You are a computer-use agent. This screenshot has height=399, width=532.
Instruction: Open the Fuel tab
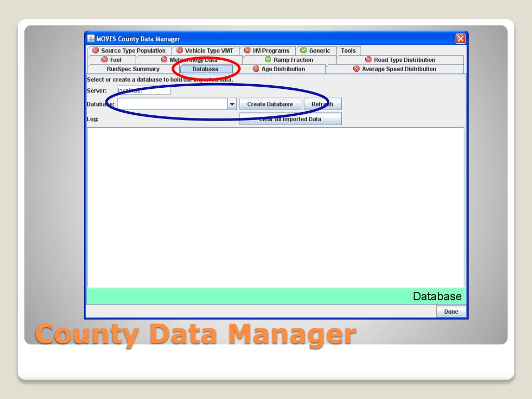pos(112,60)
